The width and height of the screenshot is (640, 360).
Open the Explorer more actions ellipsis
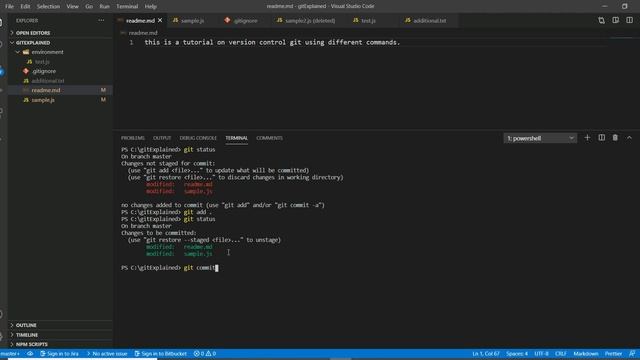pyautogui.click(x=101, y=20)
